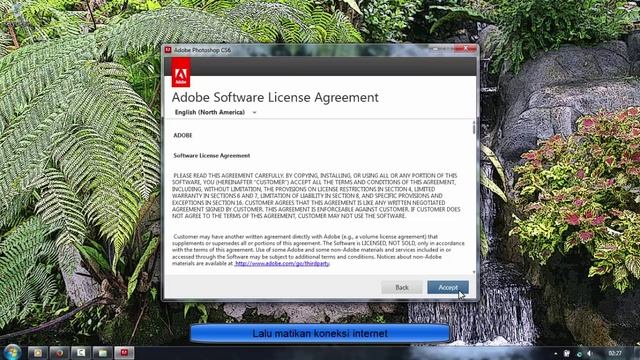The image size is (640, 360).
Task: Click the first yellow taskbar icon
Action: 38,353
